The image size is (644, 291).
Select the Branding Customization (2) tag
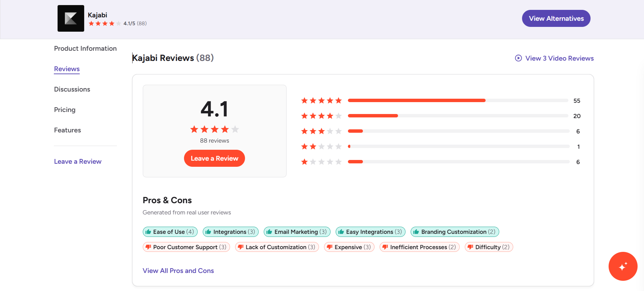coord(455,232)
